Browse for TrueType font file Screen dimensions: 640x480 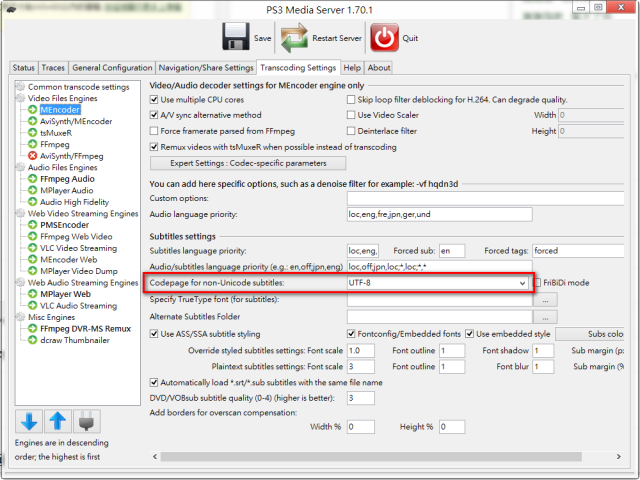545,300
